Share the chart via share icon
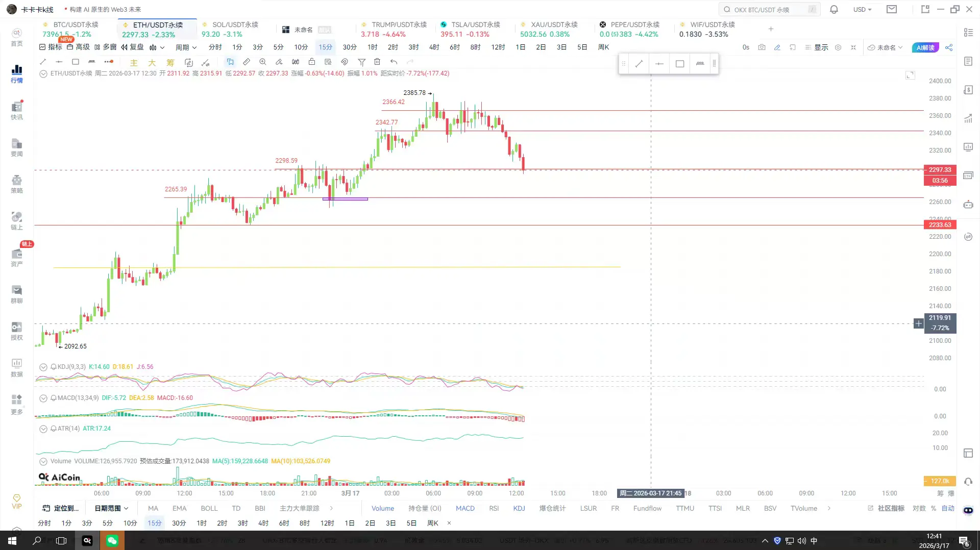The height and width of the screenshot is (550, 980). [x=949, y=47]
